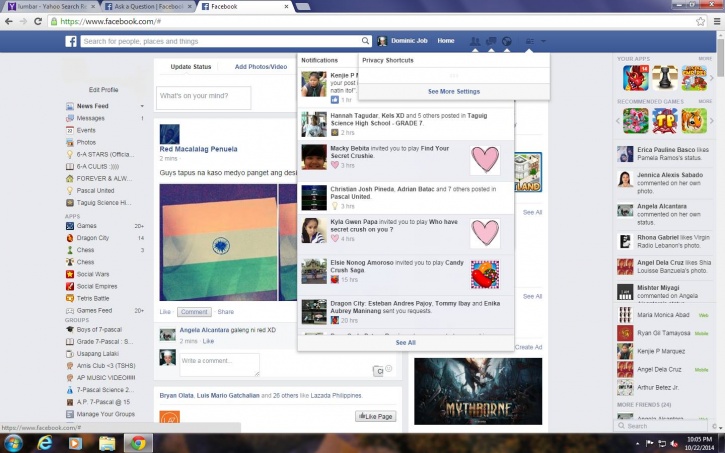The width and height of the screenshot is (725, 453).
Task: Click the taskbar volume icon
Action: tap(674, 444)
